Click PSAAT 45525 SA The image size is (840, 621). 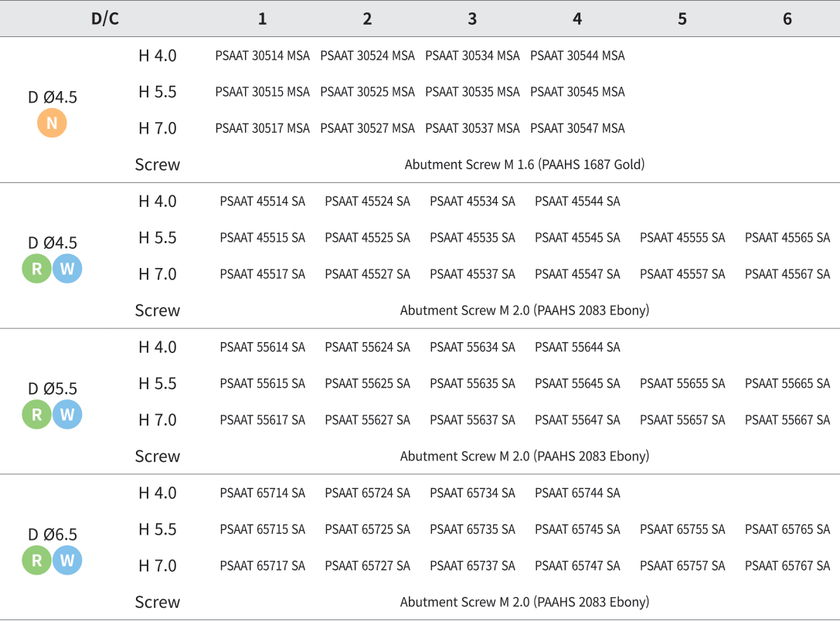(368, 238)
